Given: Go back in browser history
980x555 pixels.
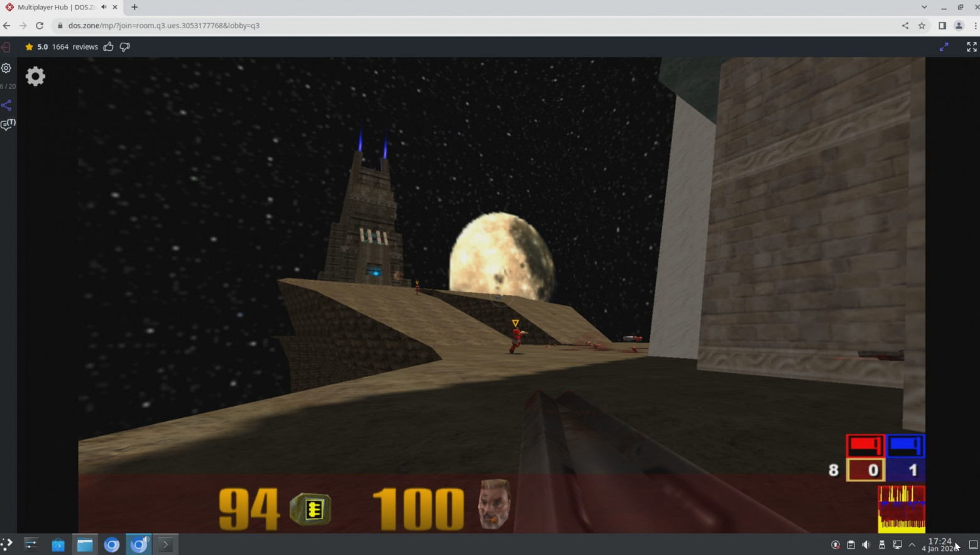Looking at the screenshot, I should pyautogui.click(x=7, y=26).
